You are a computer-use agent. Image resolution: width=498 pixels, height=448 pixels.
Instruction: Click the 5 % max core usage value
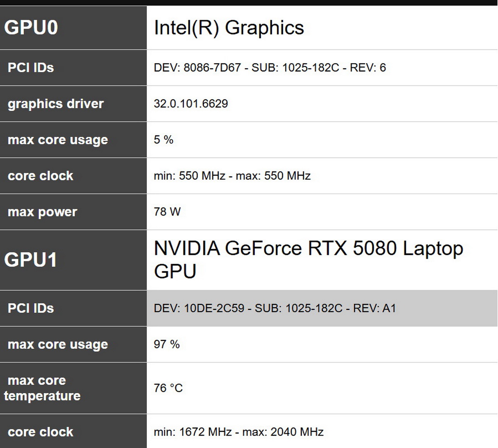point(164,140)
